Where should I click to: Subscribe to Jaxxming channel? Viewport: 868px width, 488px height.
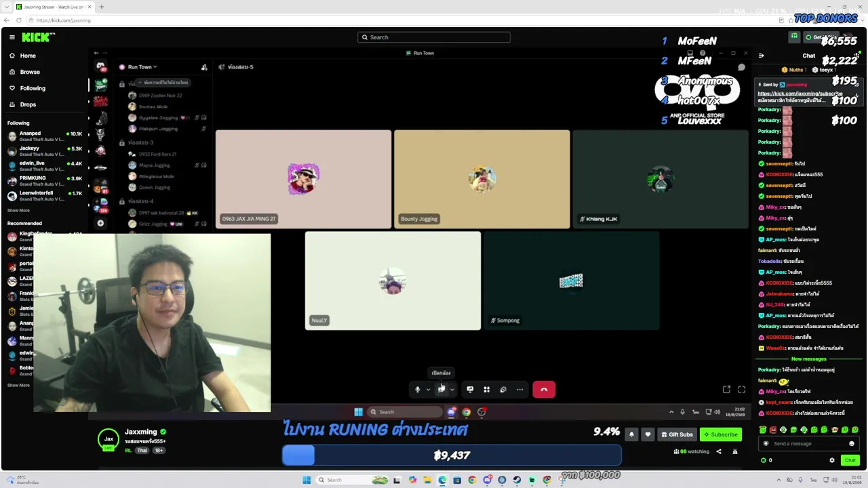721,434
